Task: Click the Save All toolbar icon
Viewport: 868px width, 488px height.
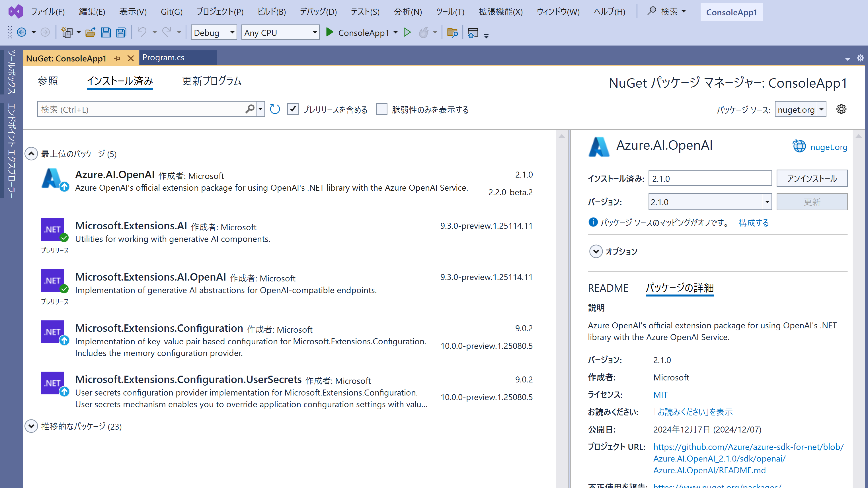Action: point(121,32)
